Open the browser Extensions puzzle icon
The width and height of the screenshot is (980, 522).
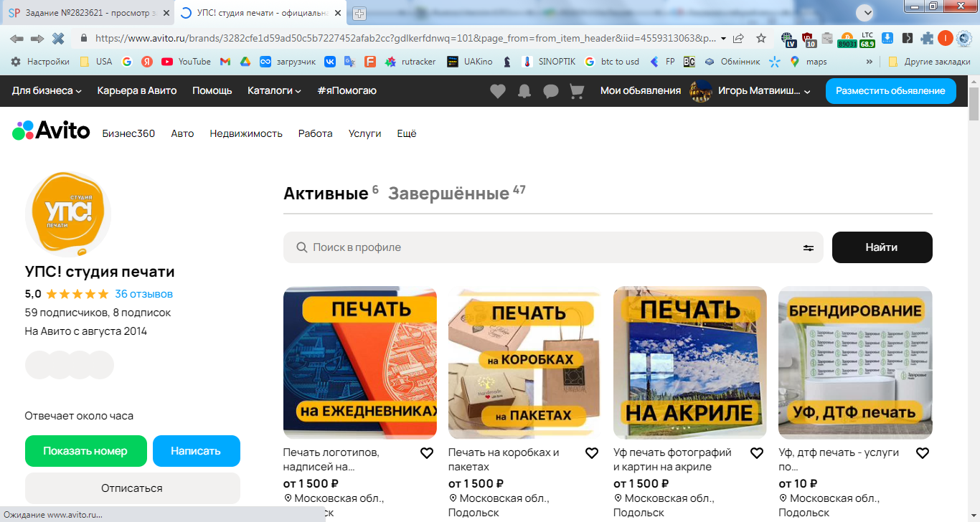927,38
